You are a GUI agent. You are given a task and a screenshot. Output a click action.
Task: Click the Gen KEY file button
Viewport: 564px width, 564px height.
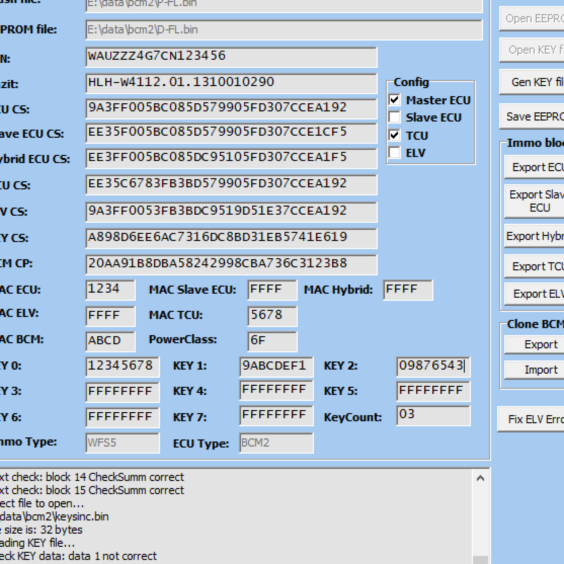(x=532, y=82)
